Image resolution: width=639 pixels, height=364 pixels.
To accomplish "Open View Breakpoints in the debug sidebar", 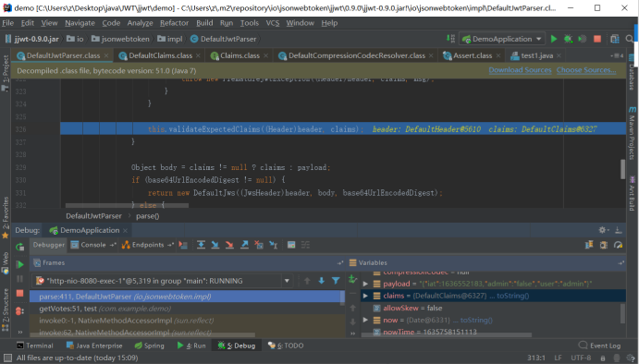I will coord(19,311).
